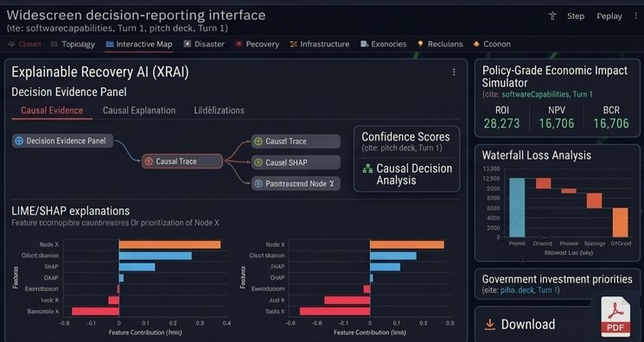The image size is (644, 342).
Task: Click the Step button in header
Action: (x=576, y=16)
